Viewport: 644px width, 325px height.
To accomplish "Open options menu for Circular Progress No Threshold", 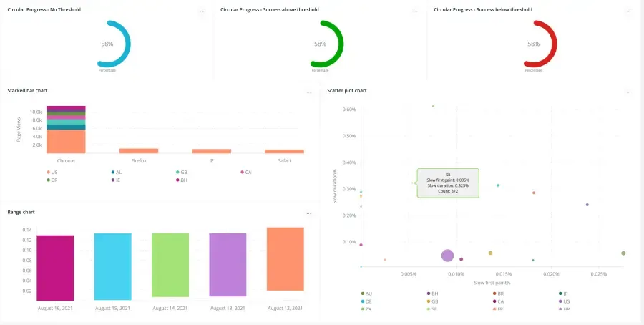I will [x=203, y=11].
